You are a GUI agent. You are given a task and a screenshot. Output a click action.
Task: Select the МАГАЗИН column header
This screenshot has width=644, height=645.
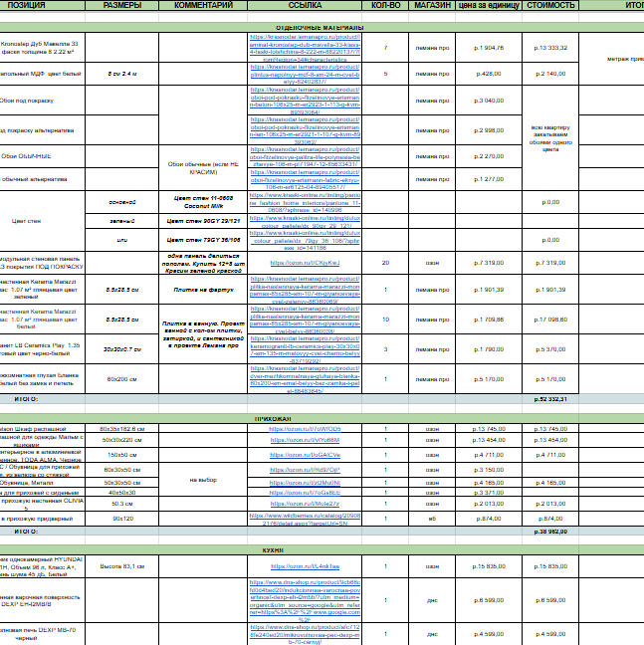tap(432, 5)
